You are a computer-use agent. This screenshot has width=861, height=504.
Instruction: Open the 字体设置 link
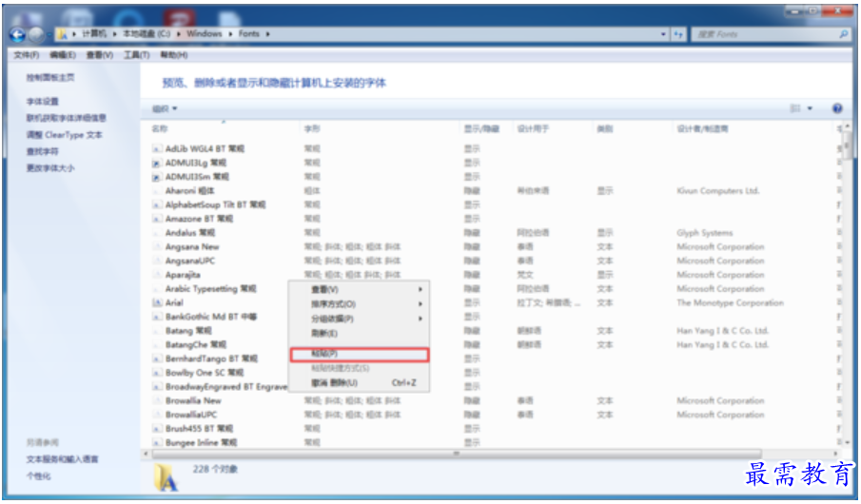42,102
